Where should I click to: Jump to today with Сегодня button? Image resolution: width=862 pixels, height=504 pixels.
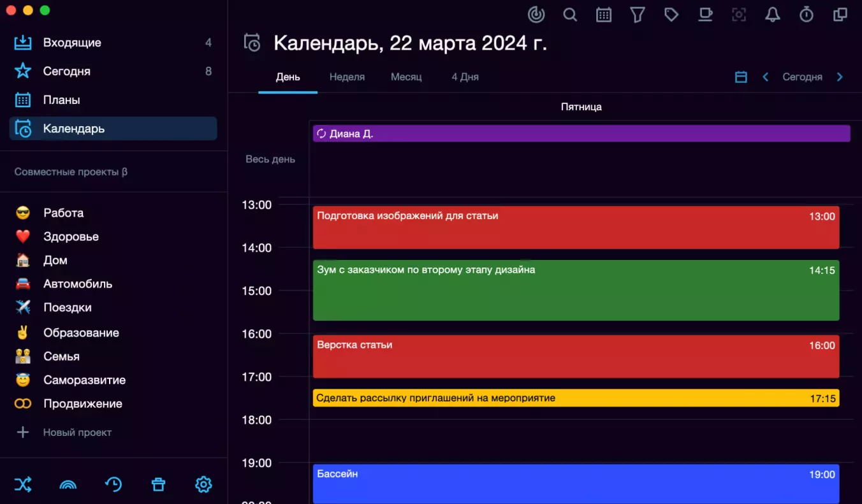point(802,77)
